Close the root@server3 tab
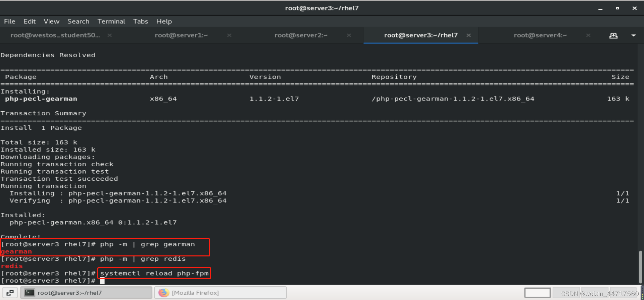The width and height of the screenshot is (644, 300). [468, 35]
